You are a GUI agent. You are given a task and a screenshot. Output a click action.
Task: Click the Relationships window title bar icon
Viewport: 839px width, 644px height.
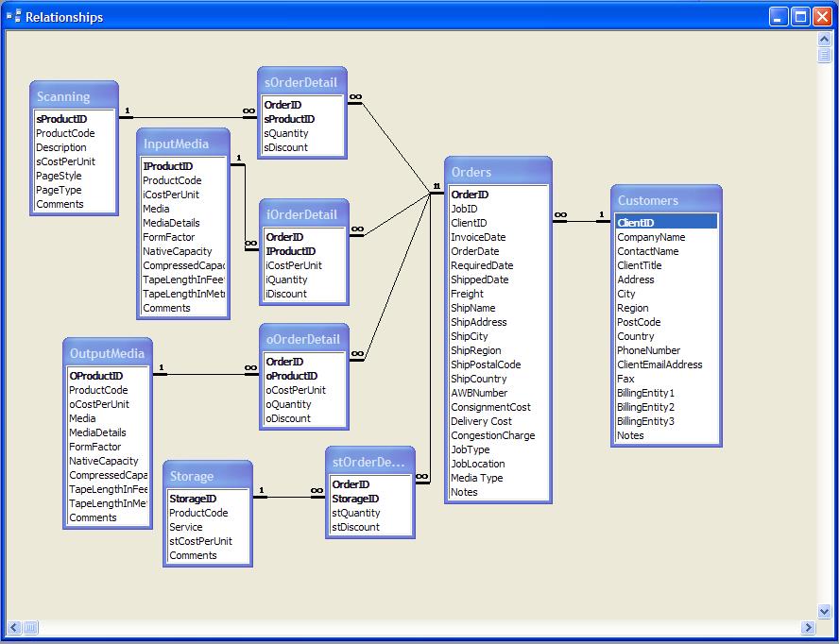pos(13,16)
